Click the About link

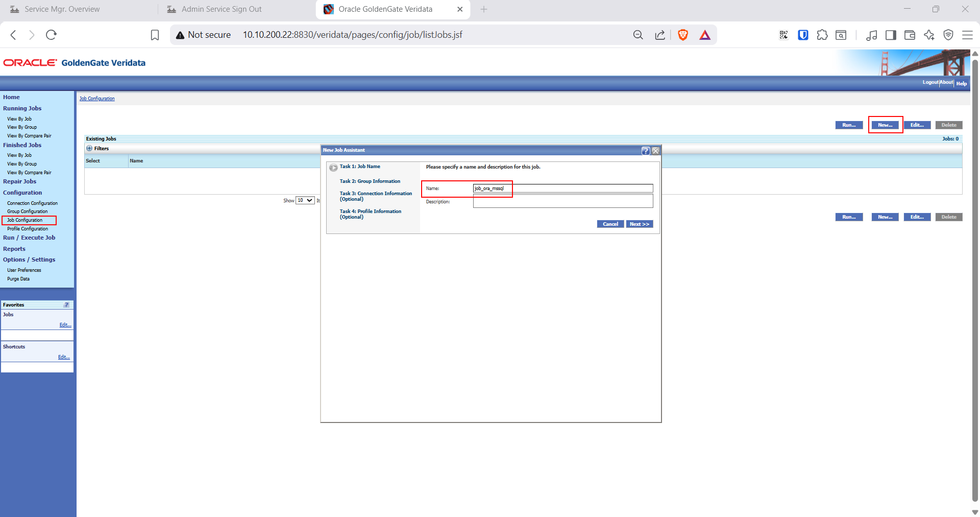pyautogui.click(x=946, y=82)
